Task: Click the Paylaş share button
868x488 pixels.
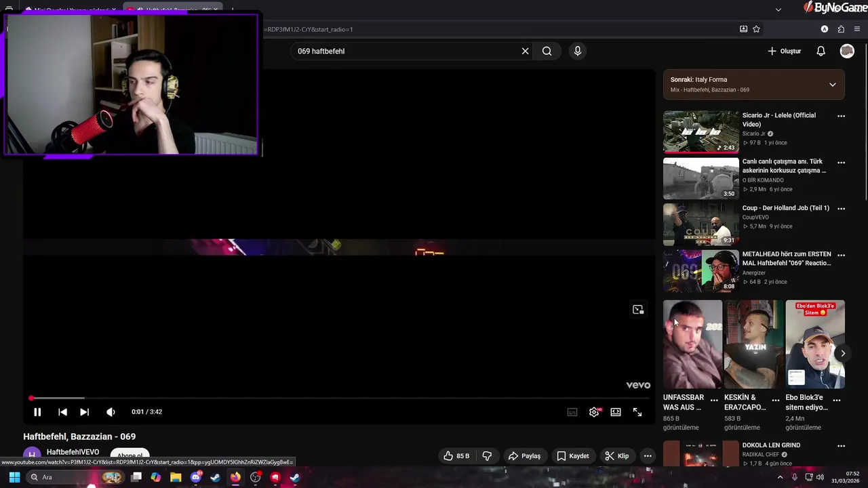Action: click(x=525, y=456)
